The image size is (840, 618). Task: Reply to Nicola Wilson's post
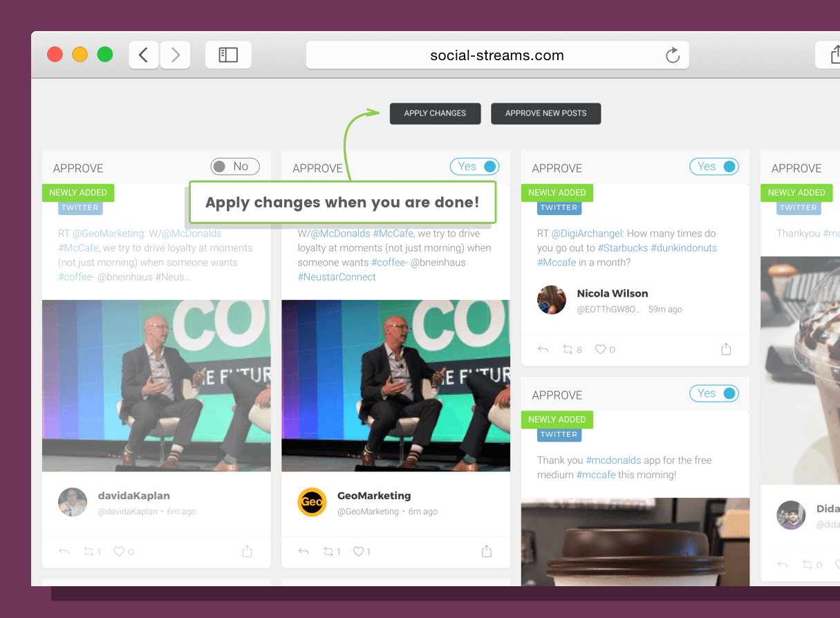543,350
